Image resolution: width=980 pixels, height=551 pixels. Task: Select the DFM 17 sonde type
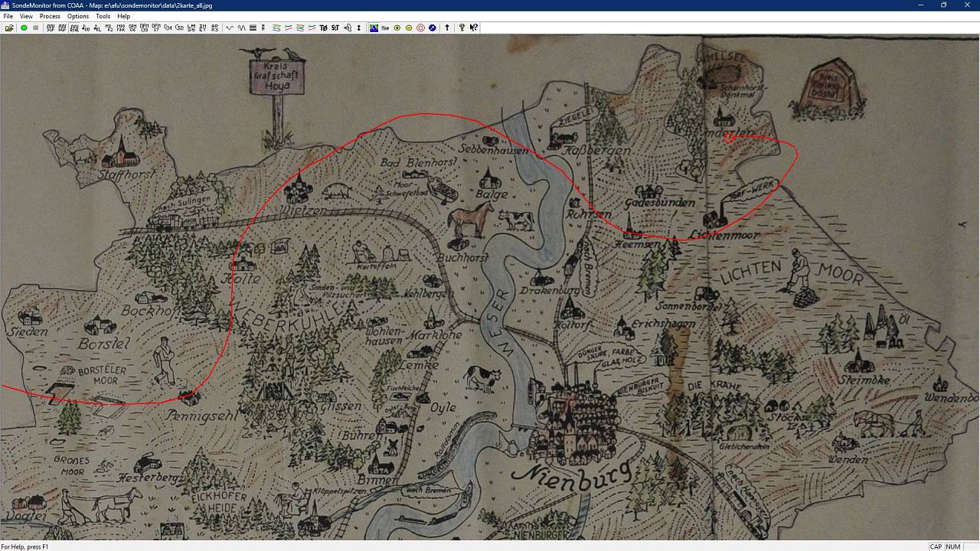pos(156,28)
